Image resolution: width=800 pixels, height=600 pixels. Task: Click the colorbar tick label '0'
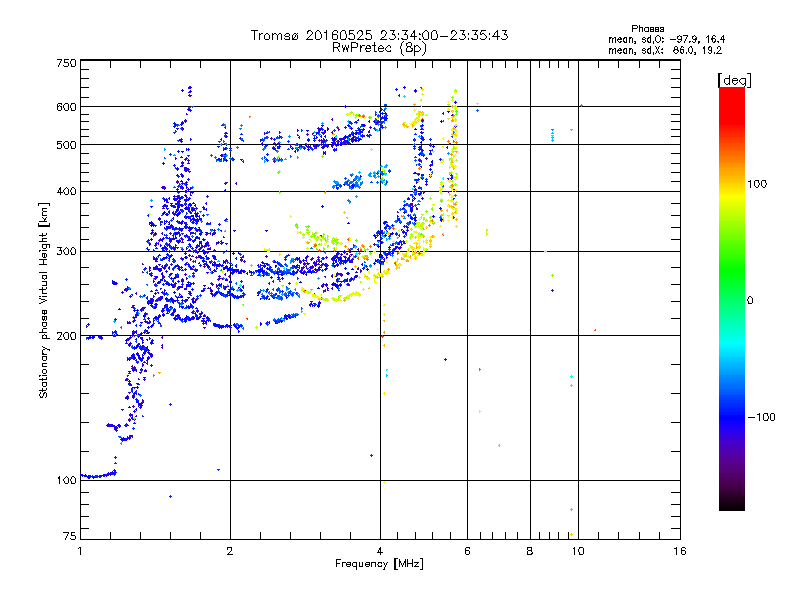coord(749,301)
